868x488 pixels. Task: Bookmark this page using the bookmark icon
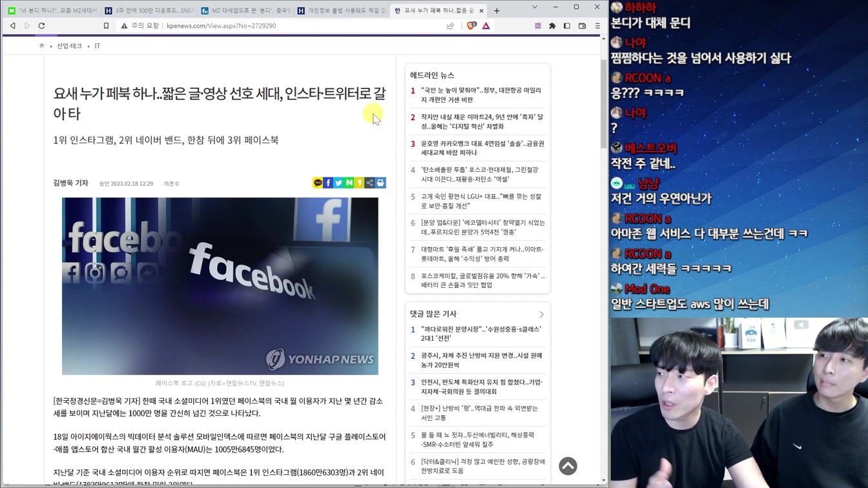(107, 26)
